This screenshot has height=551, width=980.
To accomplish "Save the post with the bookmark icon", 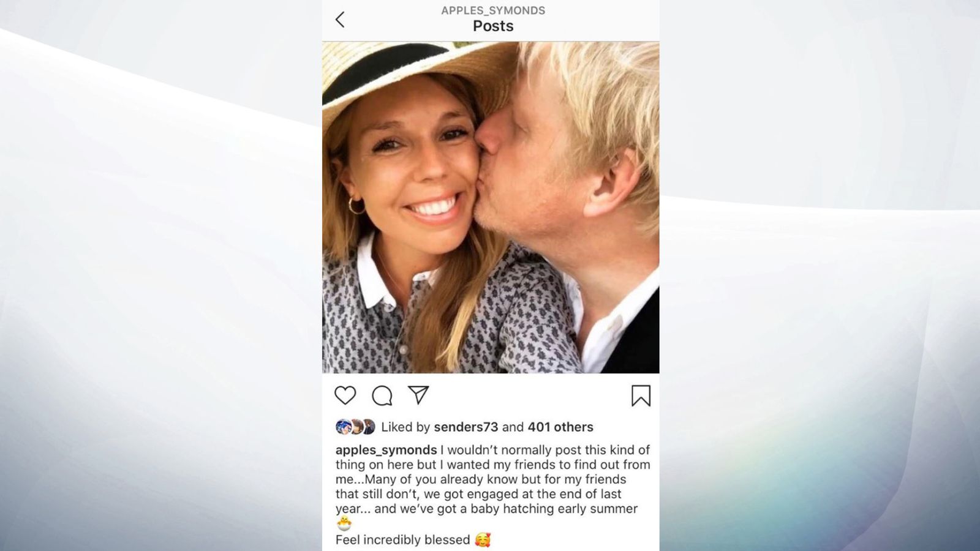I will pos(641,395).
